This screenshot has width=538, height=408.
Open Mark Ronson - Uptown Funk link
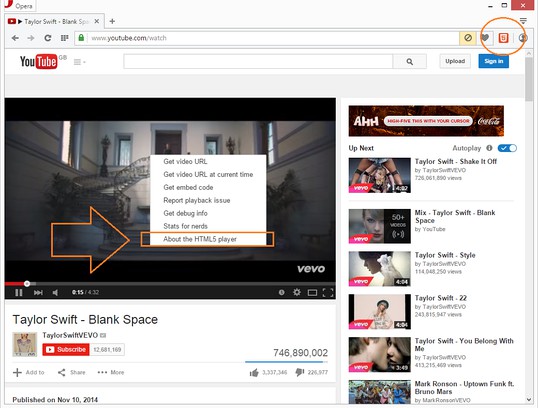[x=464, y=387]
